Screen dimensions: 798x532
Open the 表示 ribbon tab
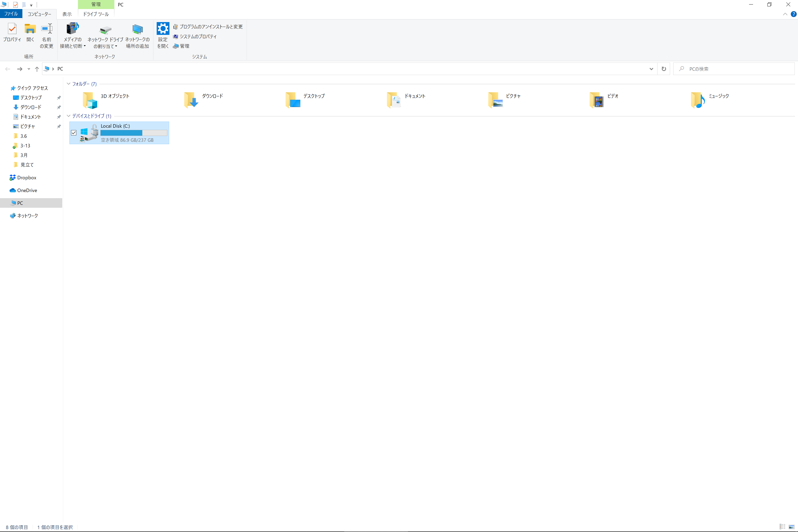pyautogui.click(x=67, y=14)
